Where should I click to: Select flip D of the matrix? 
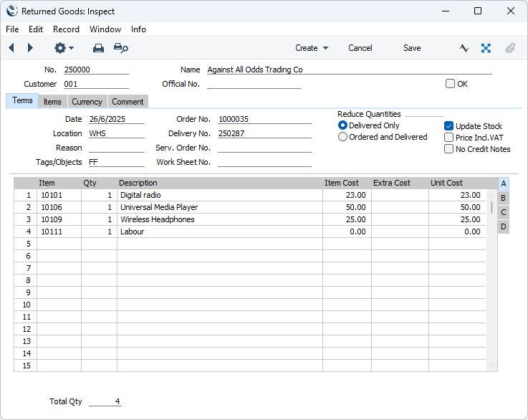[504, 226]
